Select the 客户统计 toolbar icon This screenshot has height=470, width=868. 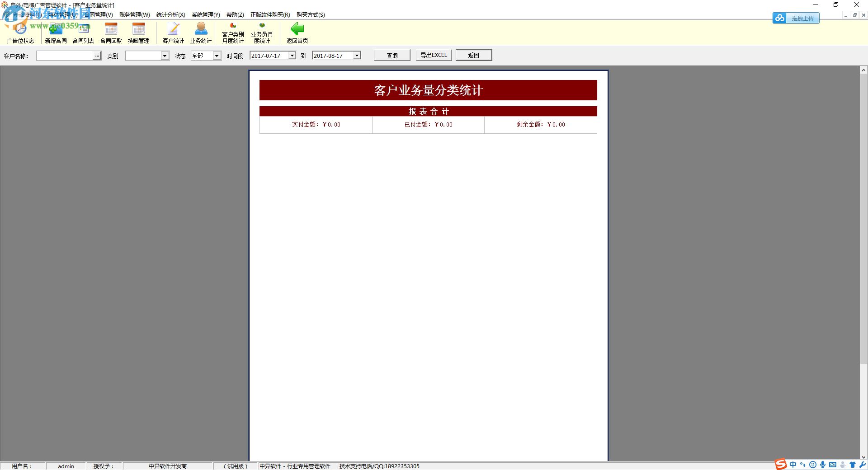pos(173,33)
